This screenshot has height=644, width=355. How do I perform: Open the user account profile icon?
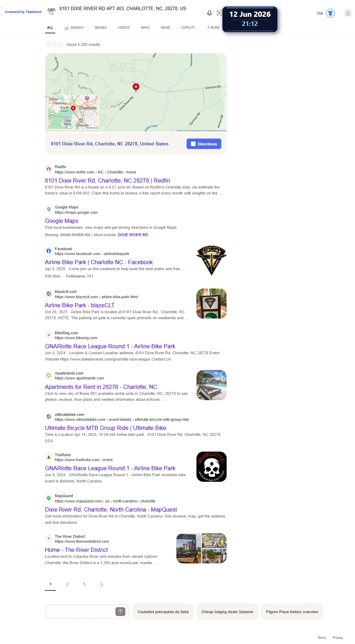pos(348,13)
